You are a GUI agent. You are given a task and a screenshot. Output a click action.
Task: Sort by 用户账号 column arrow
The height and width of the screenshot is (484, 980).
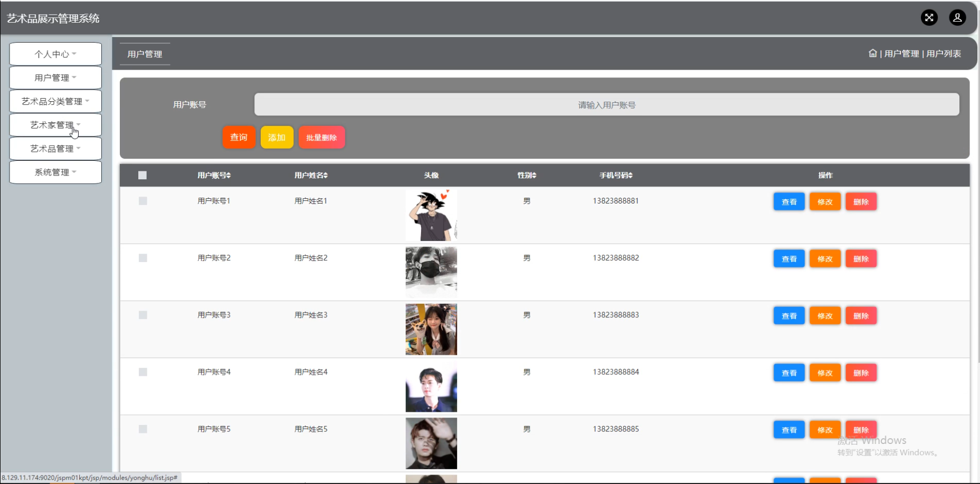[x=229, y=175]
